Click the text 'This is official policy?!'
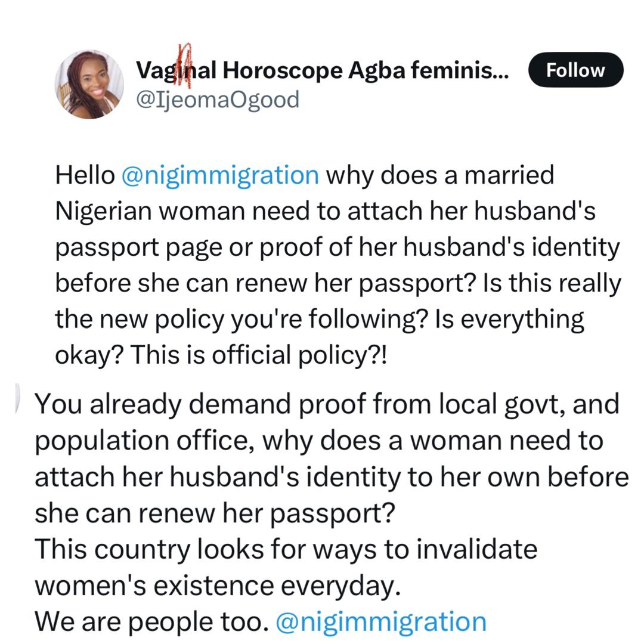This screenshot has width=644, height=644. [258, 355]
